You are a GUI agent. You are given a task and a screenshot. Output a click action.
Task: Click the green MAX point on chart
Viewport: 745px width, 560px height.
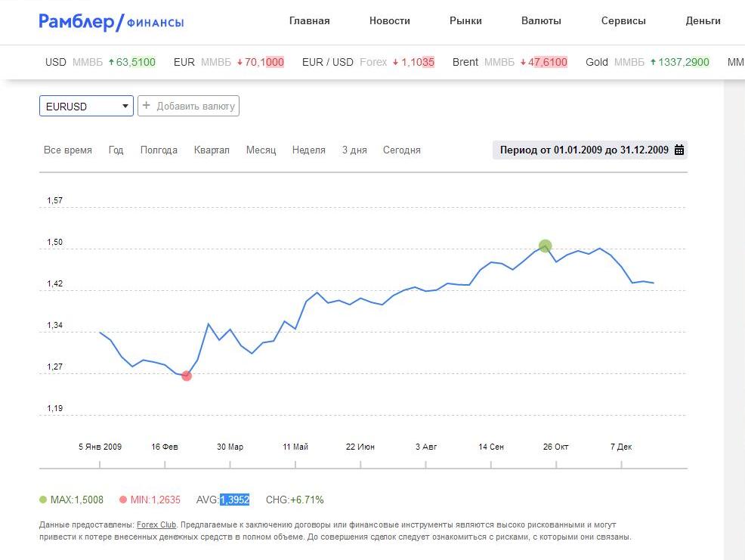[x=546, y=246]
